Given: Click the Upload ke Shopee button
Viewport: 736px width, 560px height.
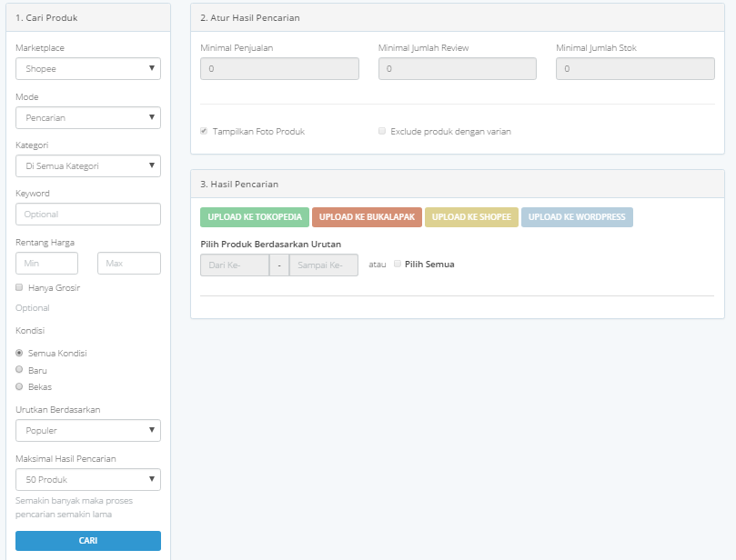Looking at the screenshot, I should click(x=472, y=217).
